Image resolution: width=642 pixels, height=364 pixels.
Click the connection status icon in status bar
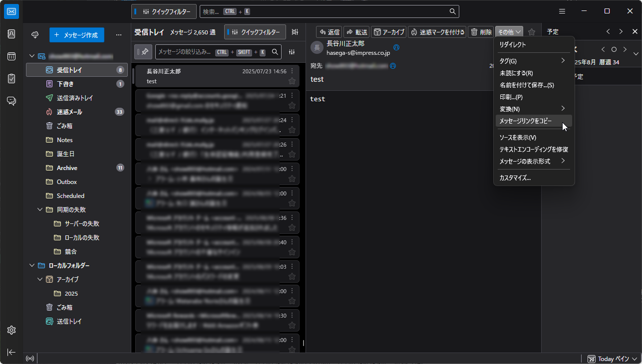pyautogui.click(x=30, y=359)
